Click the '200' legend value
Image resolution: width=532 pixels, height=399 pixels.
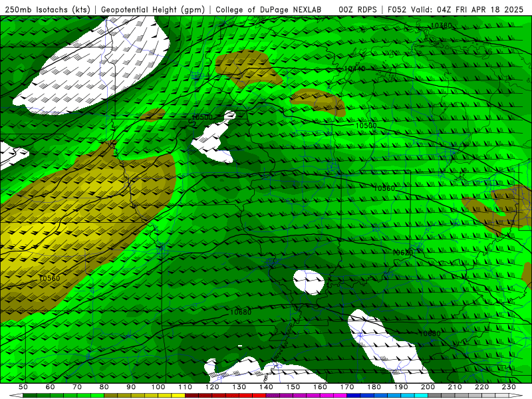pos(428,387)
